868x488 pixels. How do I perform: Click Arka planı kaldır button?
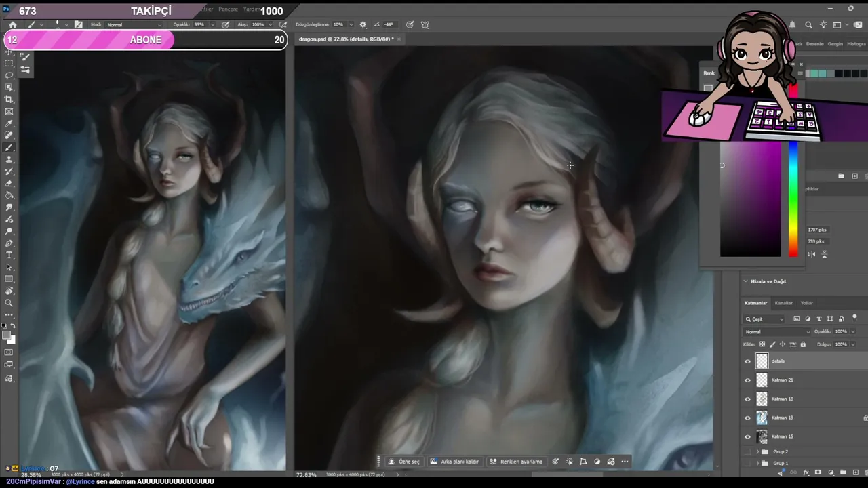click(454, 462)
